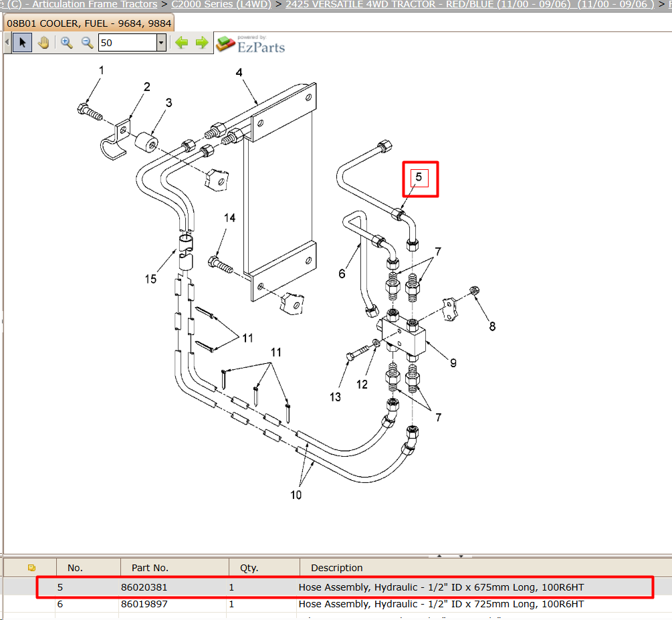672x620 pixels.
Task: Click the zoom value field showing 50
Action: coord(127,42)
